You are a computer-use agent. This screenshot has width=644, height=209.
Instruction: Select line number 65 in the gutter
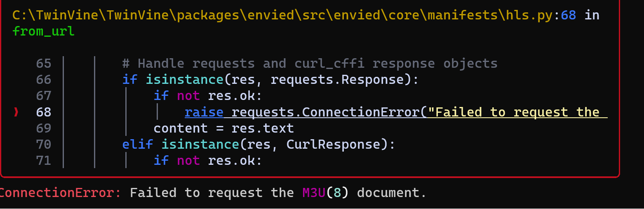44,64
